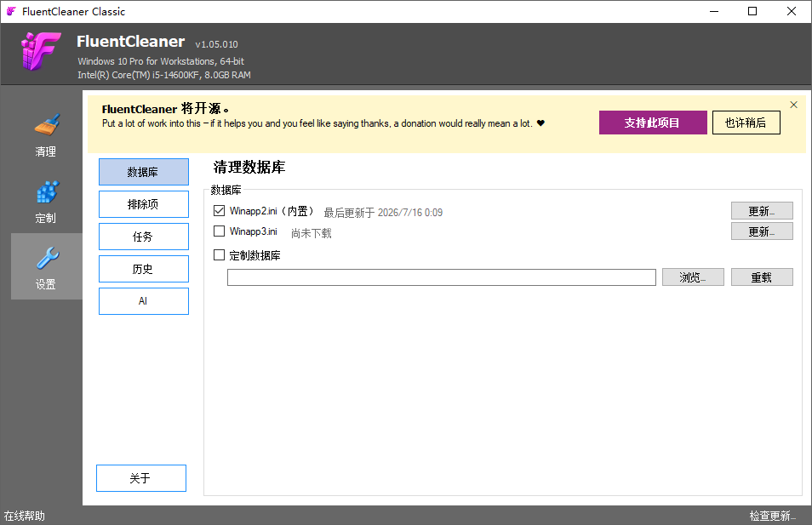Choose 也许稍后 on the banner
This screenshot has width=812, height=525.
[x=746, y=123]
